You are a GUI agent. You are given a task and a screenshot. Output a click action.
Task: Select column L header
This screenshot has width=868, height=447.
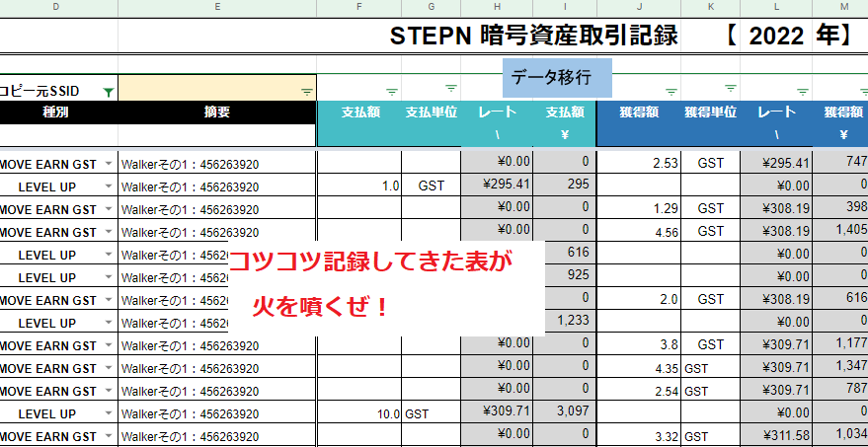tap(777, 7)
